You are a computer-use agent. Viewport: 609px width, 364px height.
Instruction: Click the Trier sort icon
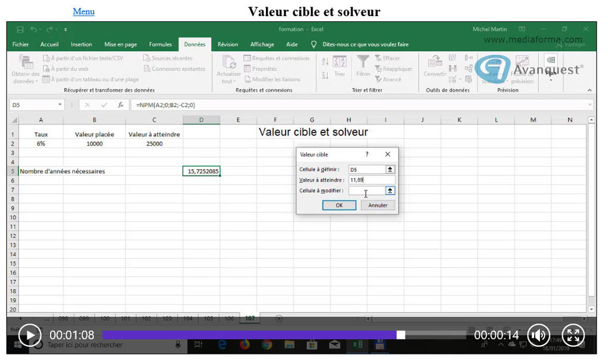click(x=340, y=65)
